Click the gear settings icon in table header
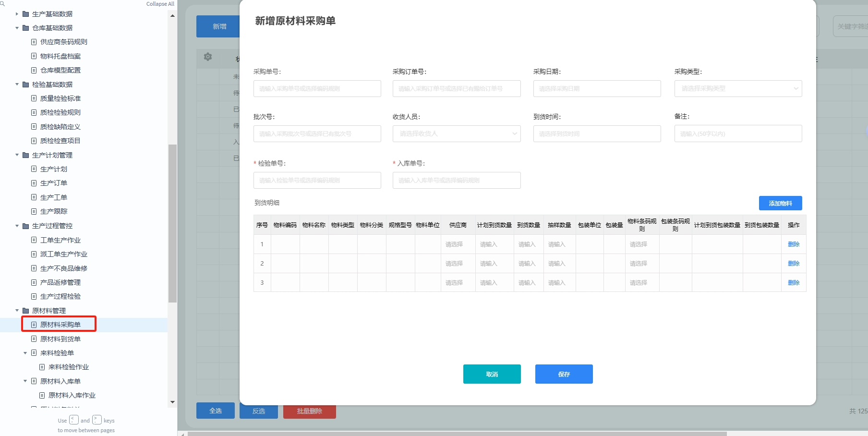 [208, 57]
